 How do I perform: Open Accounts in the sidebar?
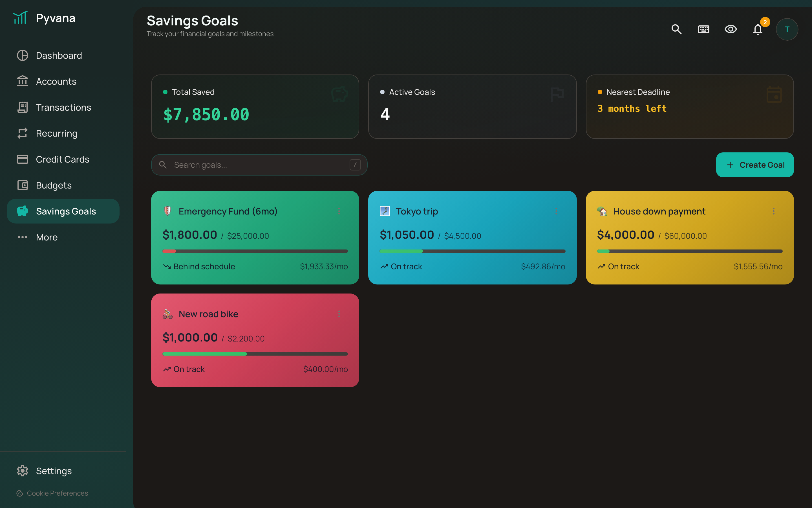pyautogui.click(x=63, y=81)
